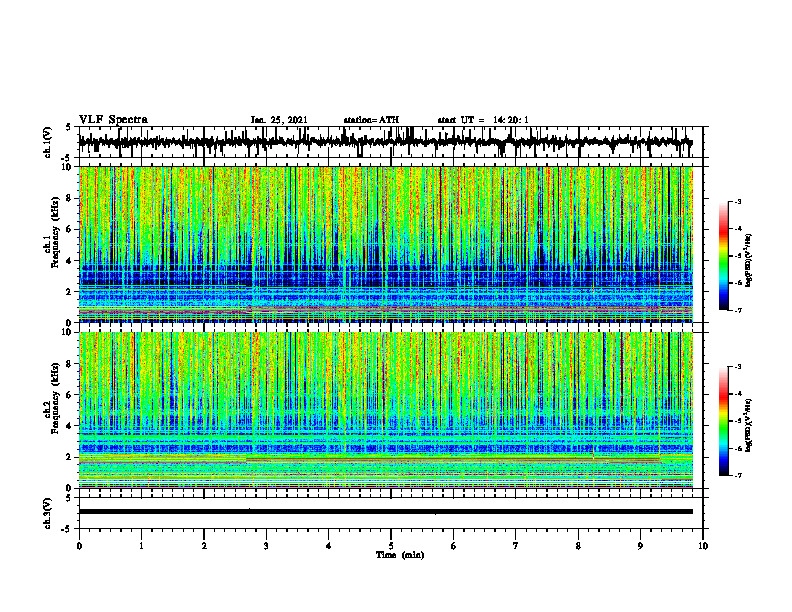Image resolution: width=792 pixels, height=612 pixels.
Task: Click the ch.2 color scale bar
Action: 724,421
